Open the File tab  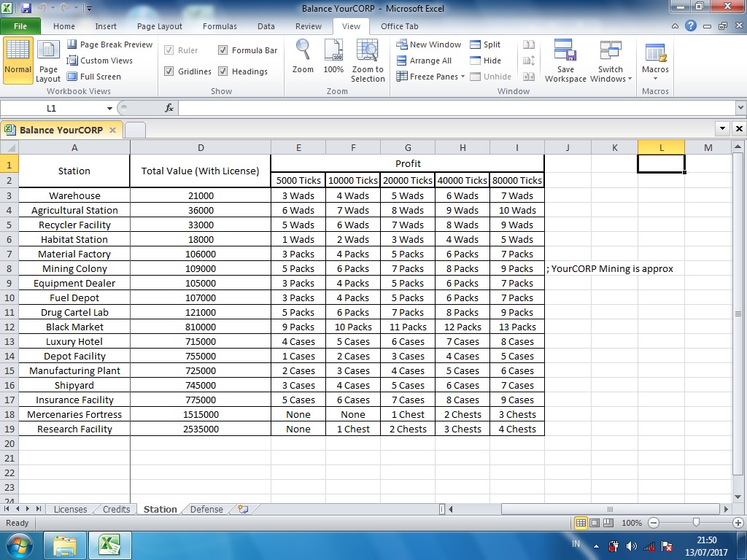20,26
